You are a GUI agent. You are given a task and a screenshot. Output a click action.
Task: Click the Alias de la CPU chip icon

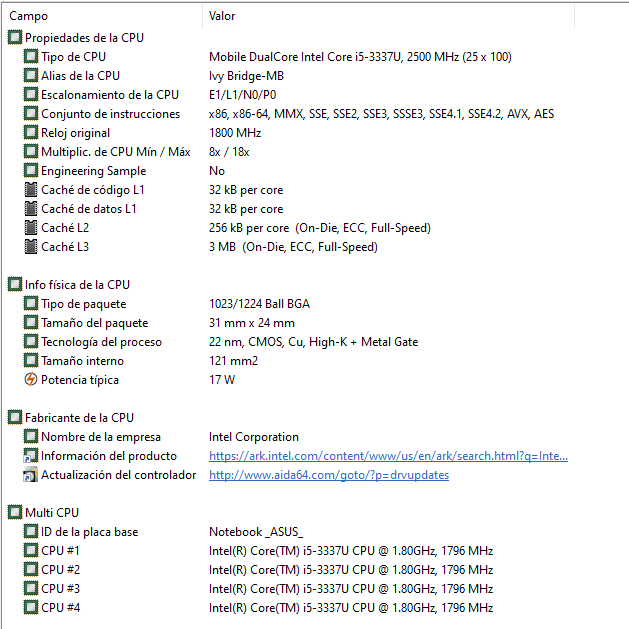pyautogui.click(x=31, y=75)
